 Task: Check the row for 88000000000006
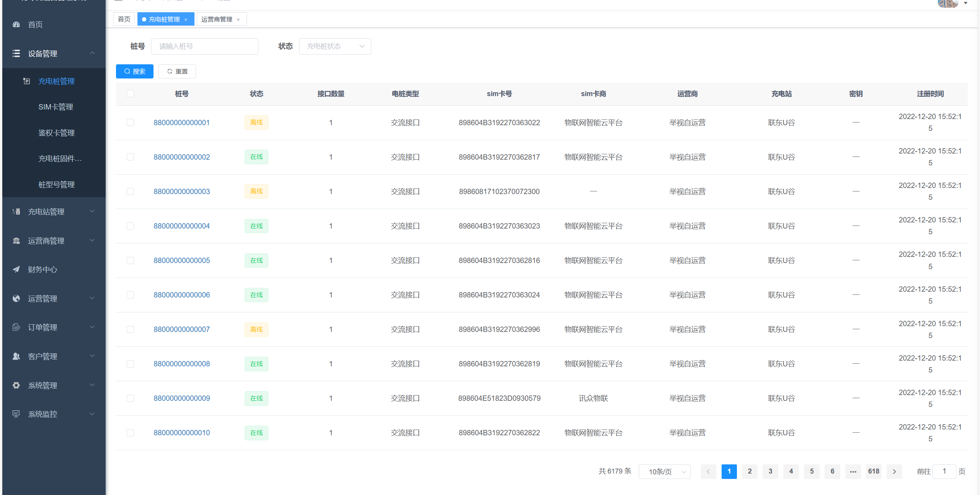click(x=131, y=295)
